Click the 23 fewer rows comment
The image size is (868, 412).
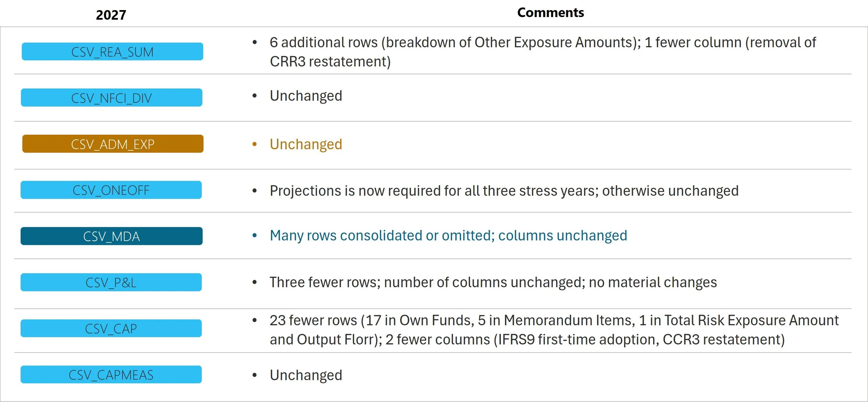[x=554, y=330]
